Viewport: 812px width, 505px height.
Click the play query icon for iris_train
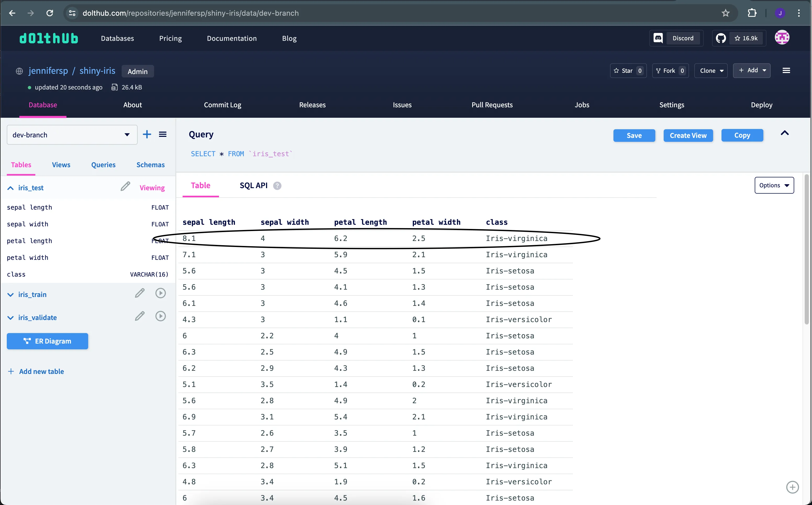click(x=161, y=293)
